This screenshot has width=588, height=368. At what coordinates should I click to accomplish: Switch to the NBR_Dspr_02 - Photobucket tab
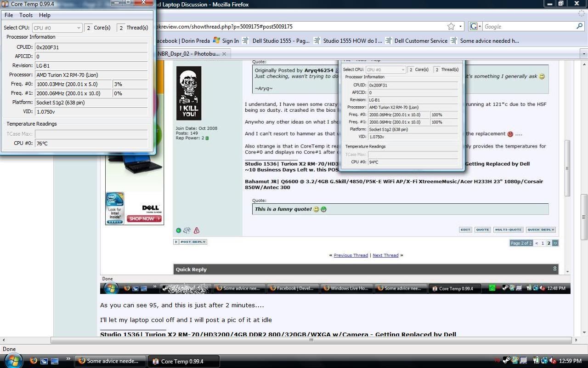[x=189, y=54]
